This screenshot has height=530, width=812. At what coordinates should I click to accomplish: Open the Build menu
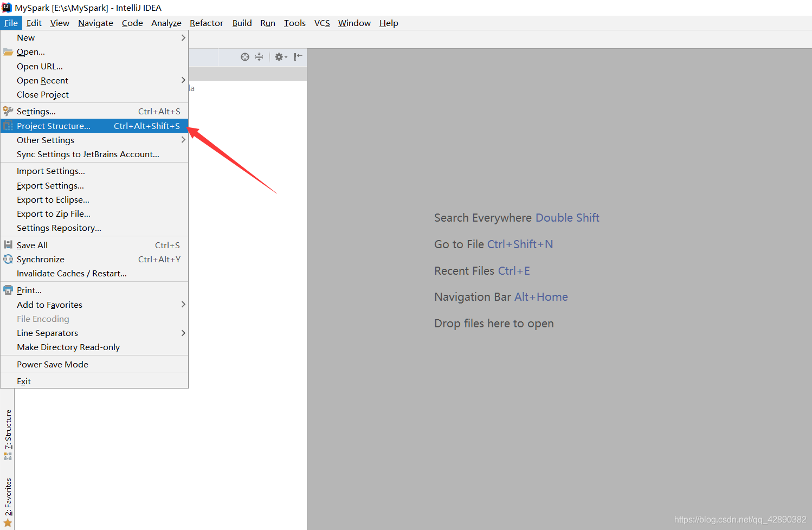coord(242,23)
